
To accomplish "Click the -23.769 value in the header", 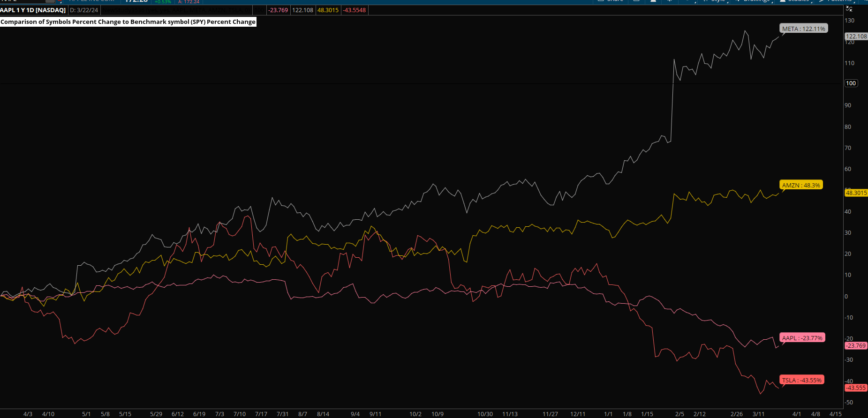I will point(278,10).
